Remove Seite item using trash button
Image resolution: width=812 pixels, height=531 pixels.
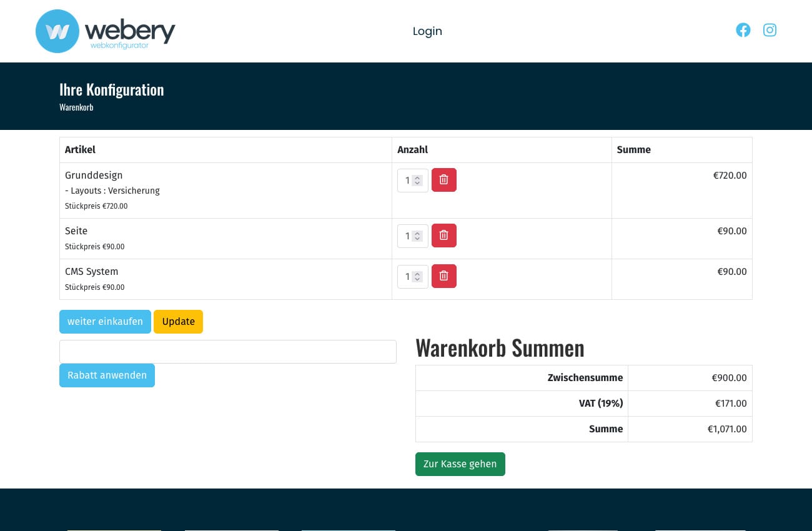pyautogui.click(x=443, y=236)
